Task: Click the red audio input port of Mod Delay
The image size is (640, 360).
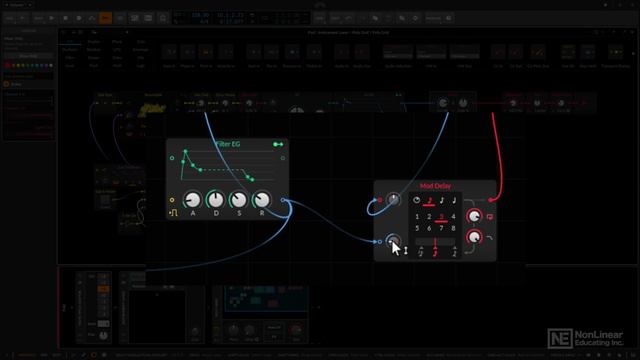Action: click(379, 200)
